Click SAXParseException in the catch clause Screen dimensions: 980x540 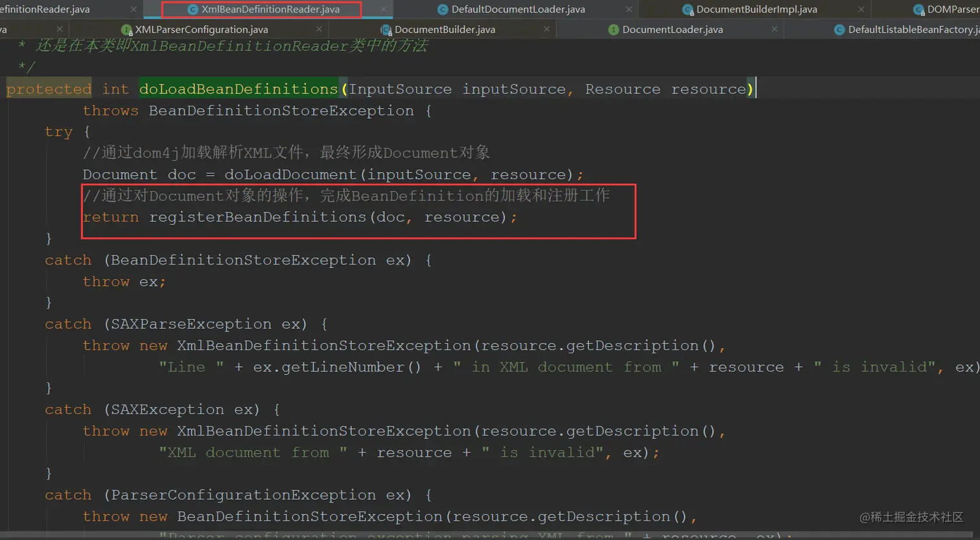(191, 323)
